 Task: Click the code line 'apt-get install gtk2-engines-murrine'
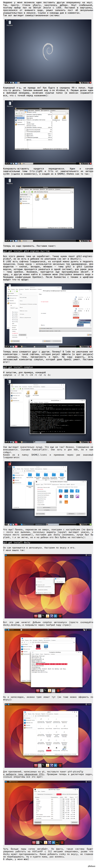[26, 251]
